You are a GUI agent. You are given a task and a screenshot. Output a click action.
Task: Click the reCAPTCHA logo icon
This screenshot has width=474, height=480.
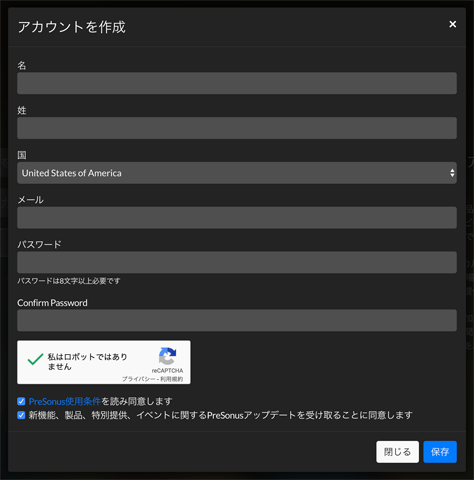click(x=167, y=356)
